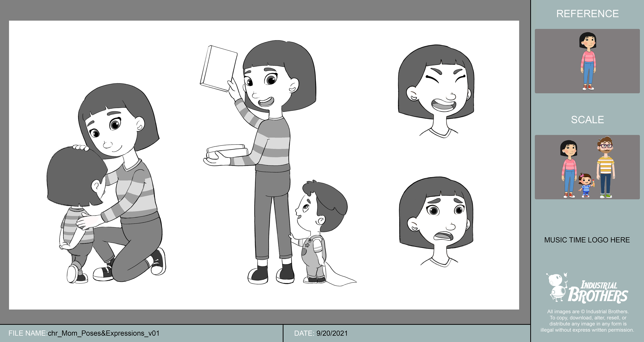Select the standing Mom holding books pose
The height and width of the screenshot is (342, 644).
[258, 162]
